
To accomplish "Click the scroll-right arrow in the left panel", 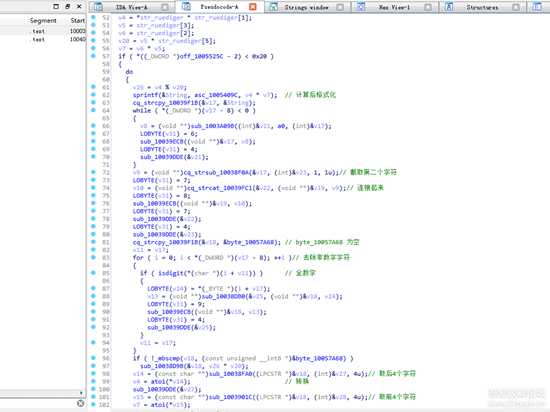I will (x=81, y=393).
